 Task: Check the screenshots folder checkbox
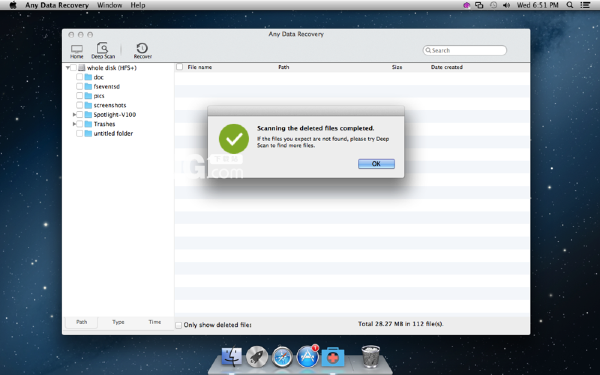pyautogui.click(x=79, y=105)
